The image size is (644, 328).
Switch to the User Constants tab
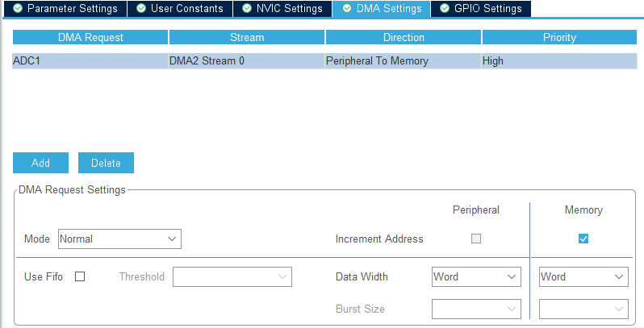(179, 9)
